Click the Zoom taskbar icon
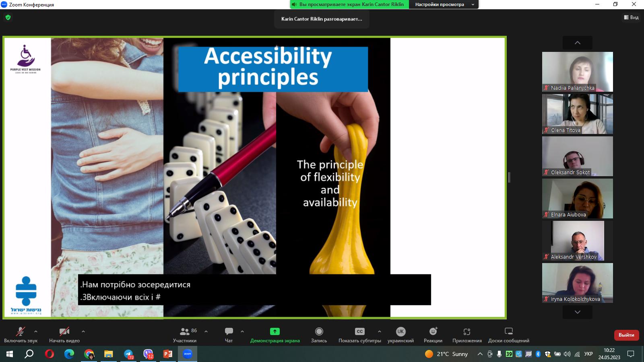The image size is (644, 362). tap(188, 354)
